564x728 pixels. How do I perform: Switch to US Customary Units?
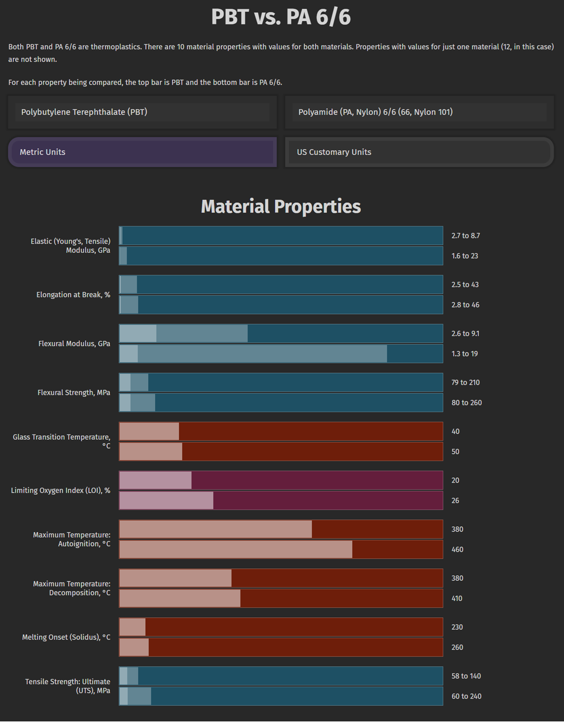(x=419, y=152)
